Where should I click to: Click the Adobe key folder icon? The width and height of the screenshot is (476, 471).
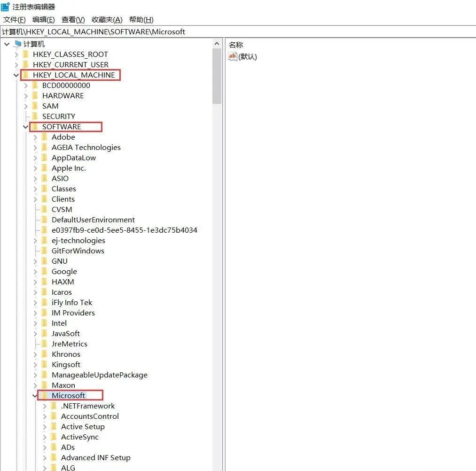coord(45,137)
